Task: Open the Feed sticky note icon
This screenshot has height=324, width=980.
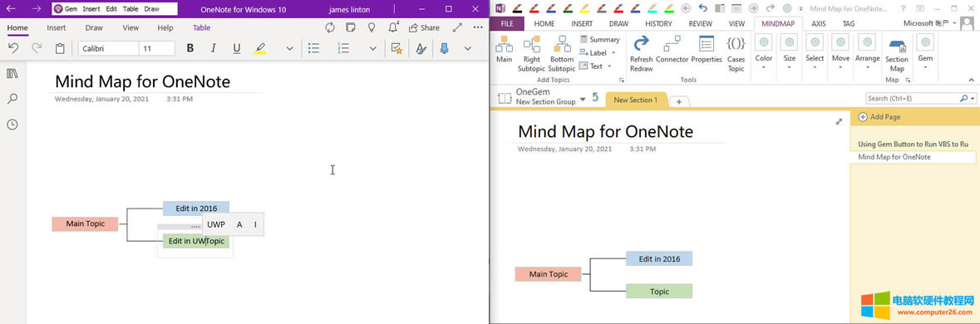Action: [351, 27]
